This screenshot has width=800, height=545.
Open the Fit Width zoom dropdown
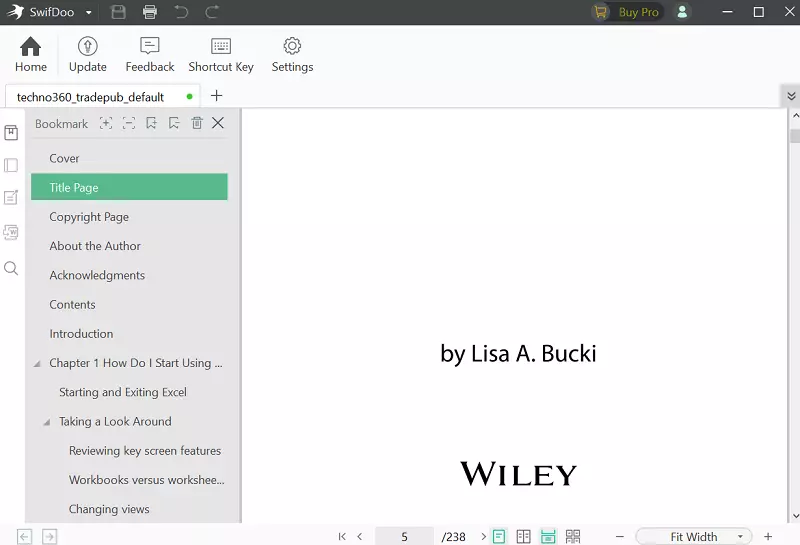(x=695, y=537)
